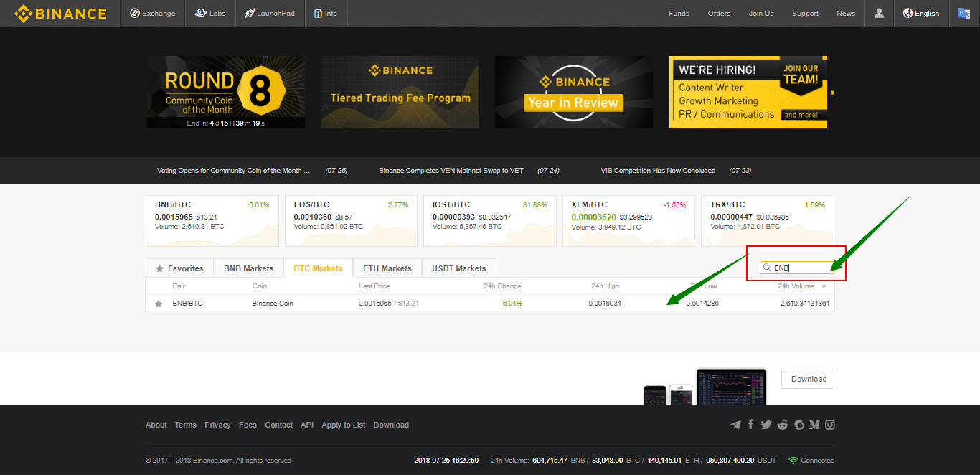Open the Info menu item
This screenshot has width=980, height=475.
click(x=326, y=13)
